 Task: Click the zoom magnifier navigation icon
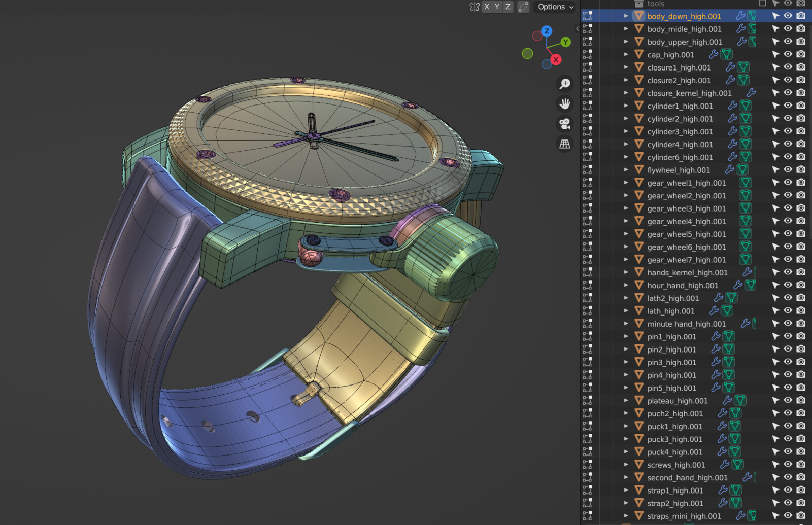click(x=564, y=84)
